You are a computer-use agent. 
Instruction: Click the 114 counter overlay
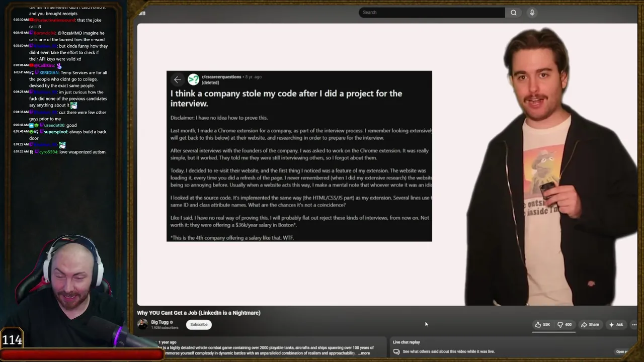(12, 340)
